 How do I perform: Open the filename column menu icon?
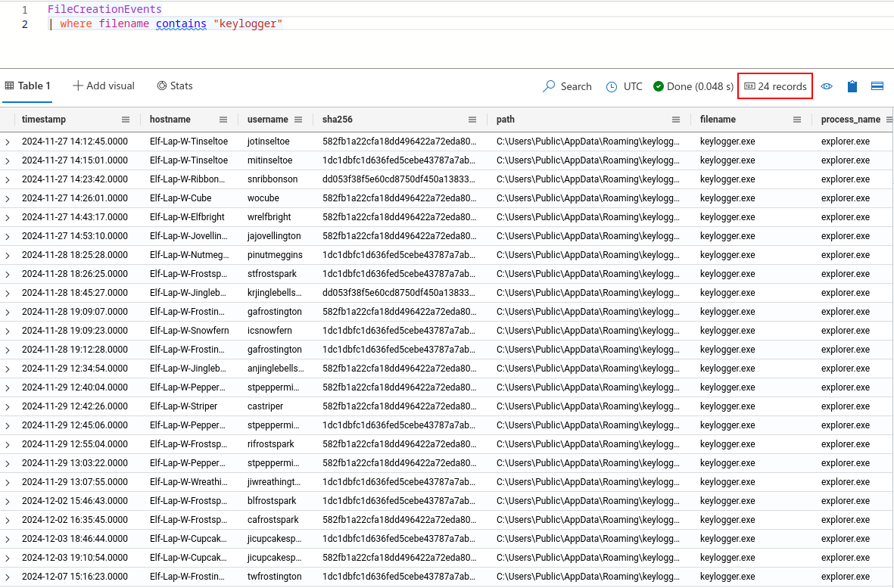tap(797, 120)
